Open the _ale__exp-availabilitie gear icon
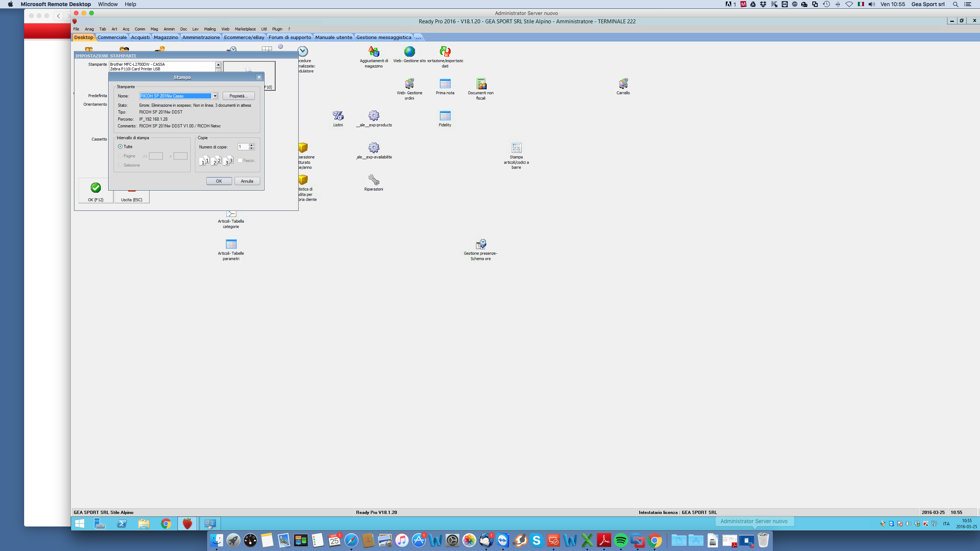Image resolution: width=980 pixels, height=551 pixels. click(x=374, y=148)
